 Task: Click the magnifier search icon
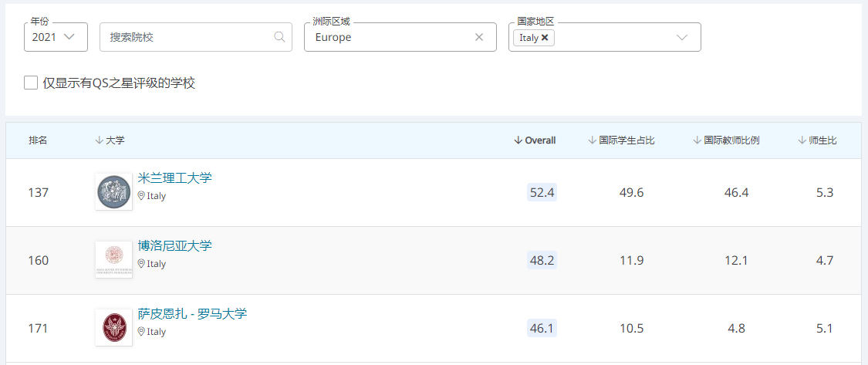coord(279,37)
